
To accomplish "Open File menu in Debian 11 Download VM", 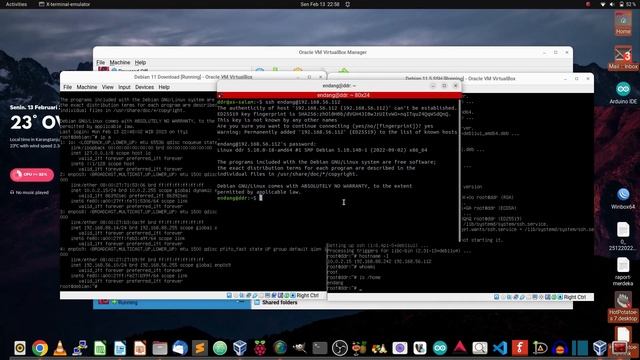I will [x=67, y=87].
